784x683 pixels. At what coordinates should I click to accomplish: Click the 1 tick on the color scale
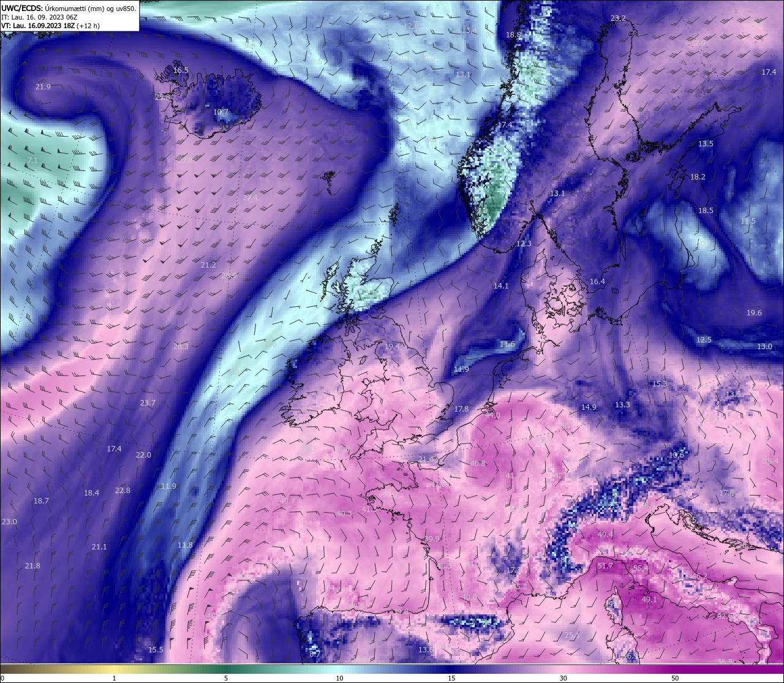click(115, 678)
